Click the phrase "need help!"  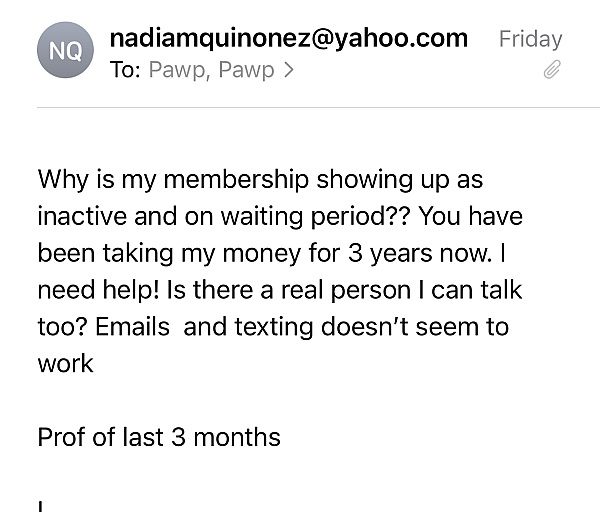98,290
